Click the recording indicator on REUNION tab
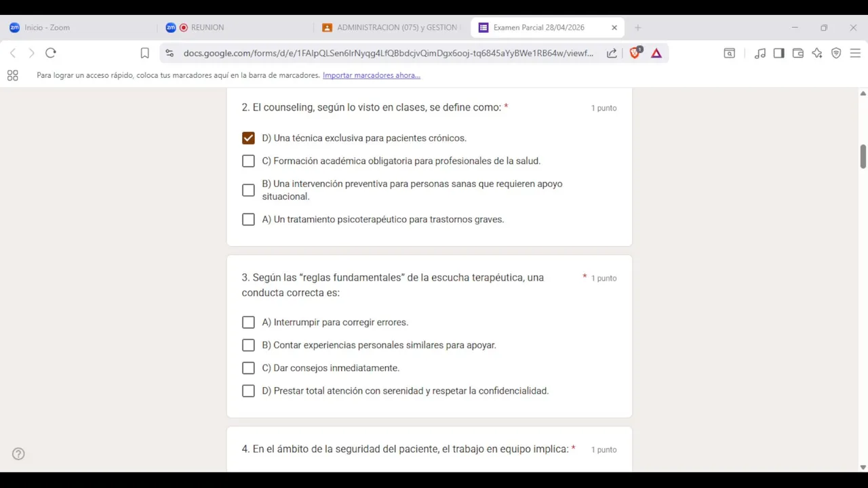 coord(183,28)
